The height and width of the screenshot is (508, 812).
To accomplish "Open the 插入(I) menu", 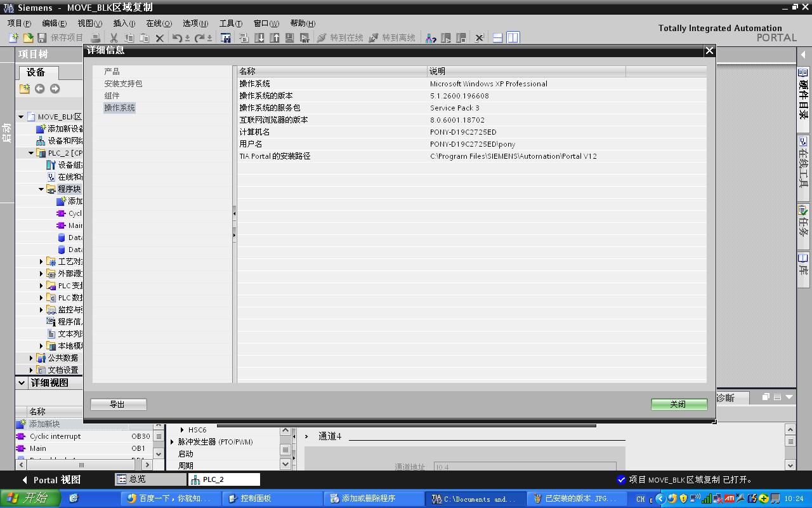I will [x=124, y=23].
